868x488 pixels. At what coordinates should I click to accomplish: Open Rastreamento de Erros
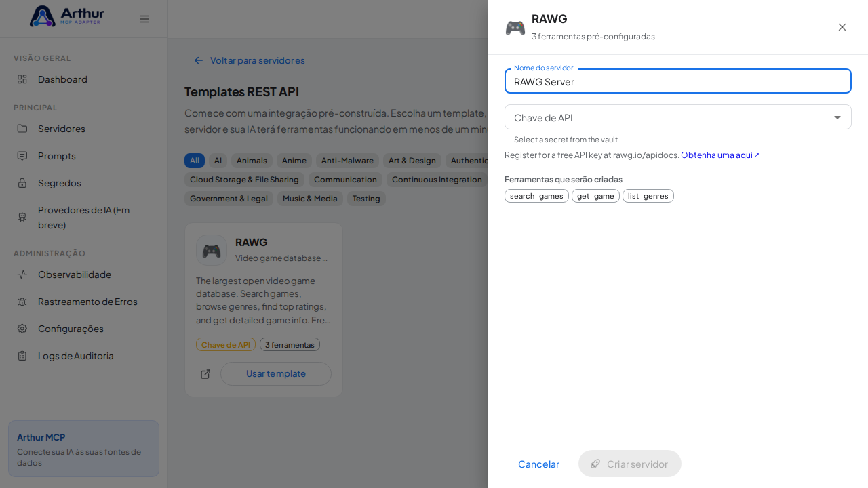(x=83, y=302)
